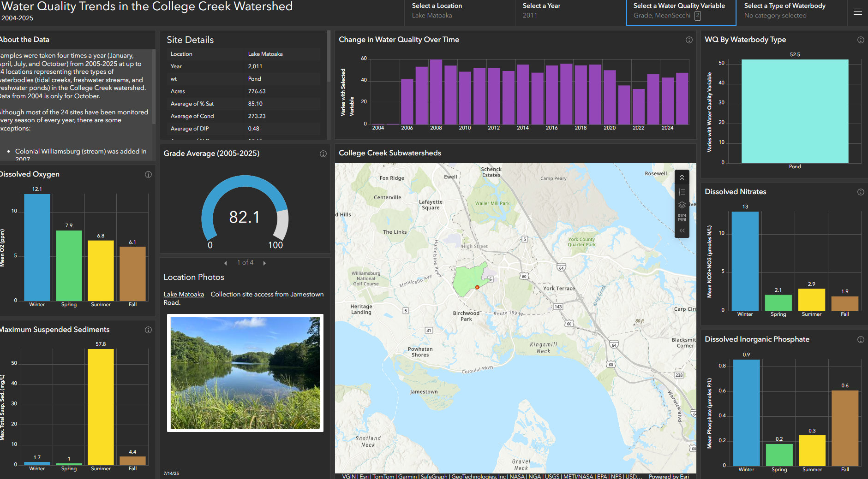The image size is (868, 479).
Task: Show info for Grade Average gauge
Action: 323,154
